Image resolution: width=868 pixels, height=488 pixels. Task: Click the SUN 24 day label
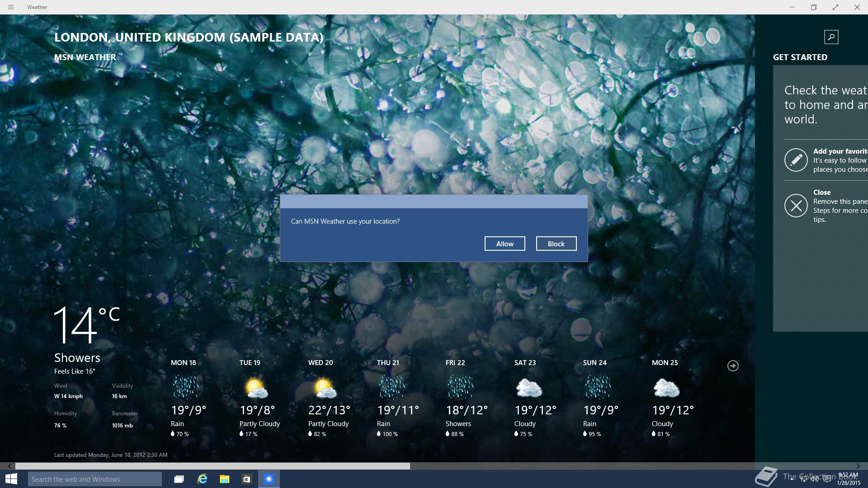point(595,363)
